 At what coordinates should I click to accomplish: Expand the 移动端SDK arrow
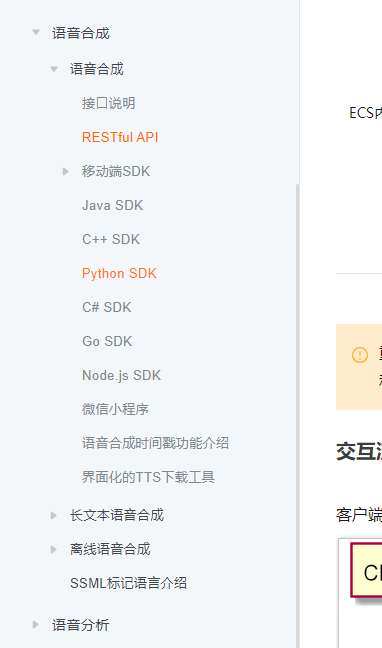coord(65,171)
